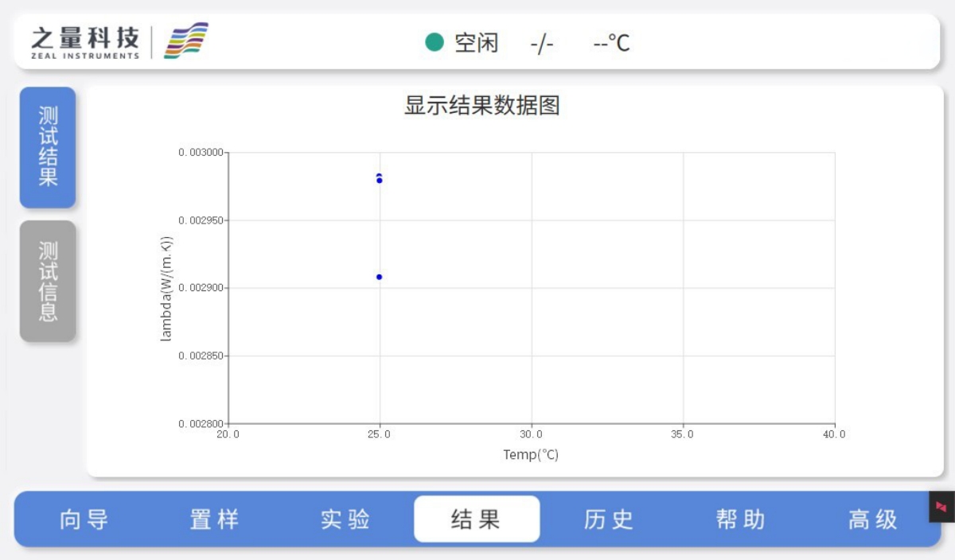Switch to the 测试结果 side tab

(x=48, y=147)
